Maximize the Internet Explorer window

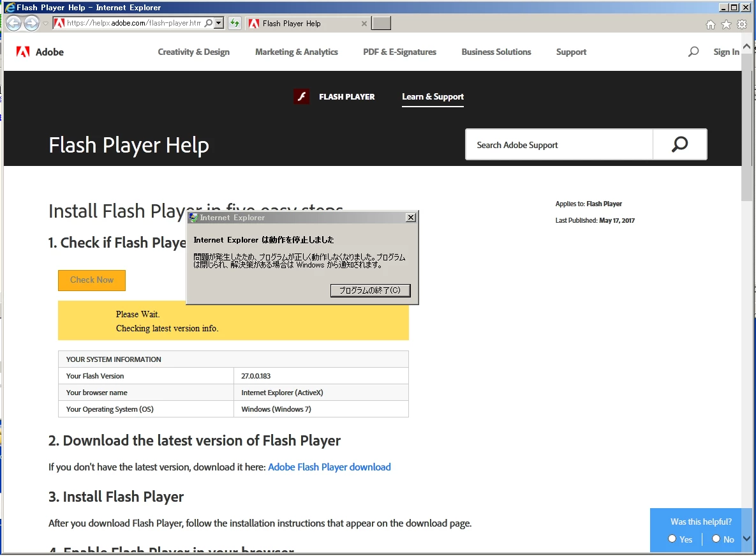pyautogui.click(x=734, y=7)
